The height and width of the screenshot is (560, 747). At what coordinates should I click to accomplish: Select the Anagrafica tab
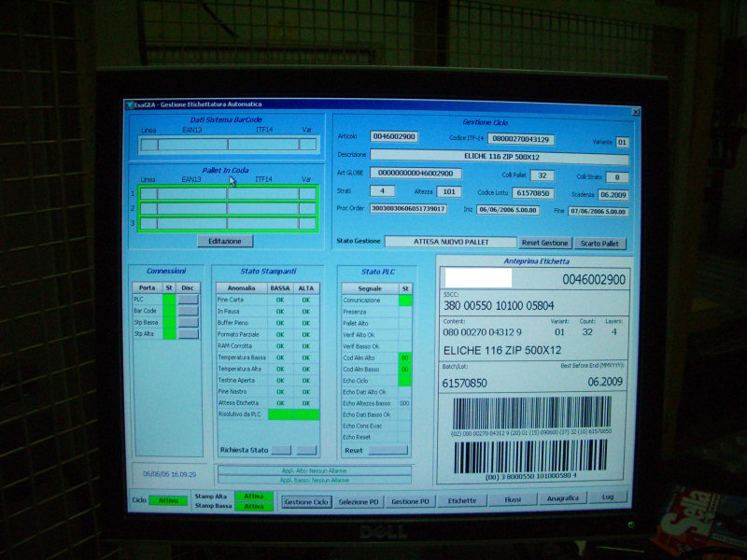(562, 498)
